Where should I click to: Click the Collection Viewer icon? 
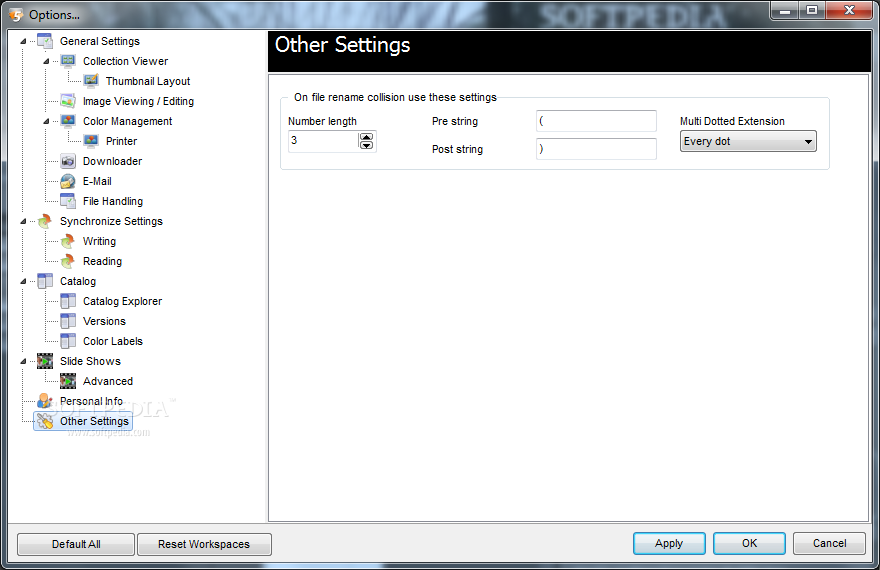[x=68, y=61]
